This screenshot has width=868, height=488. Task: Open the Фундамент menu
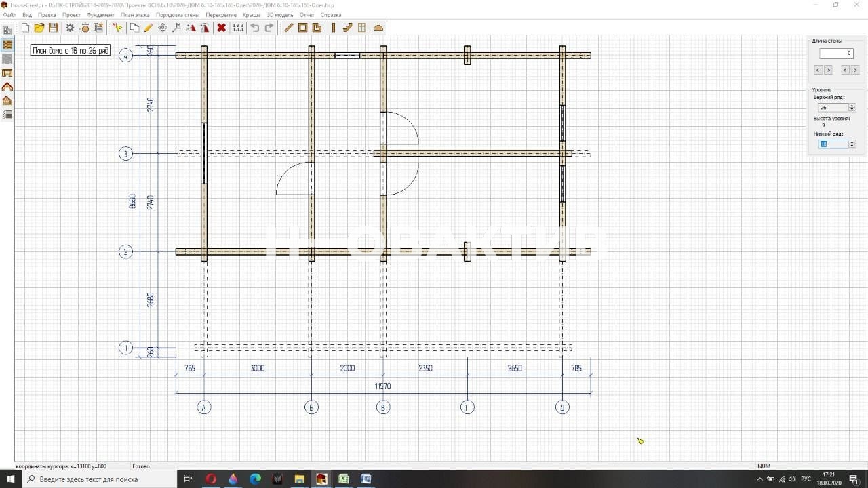(100, 14)
